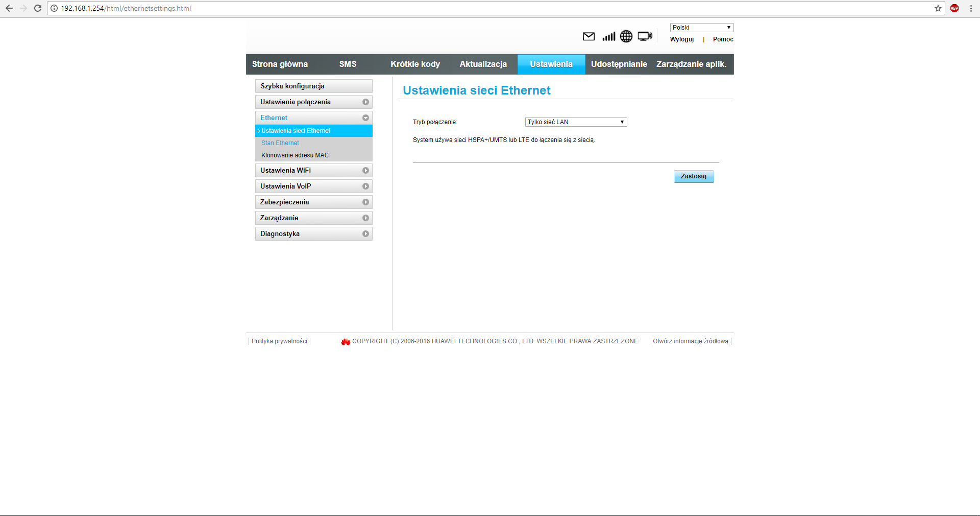
Task: Click the Zastosuj button
Action: point(694,176)
